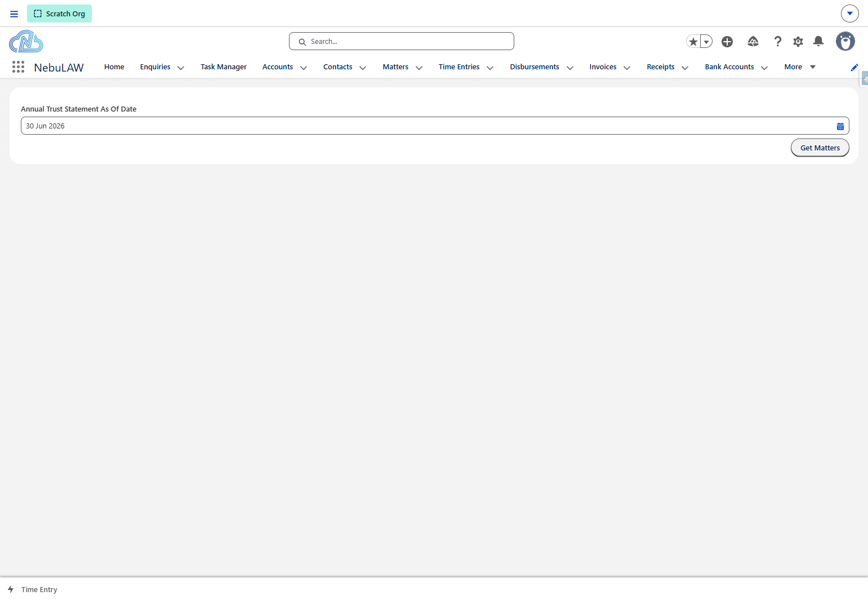Click the NebuLAW app name
The image size is (868, 600).
(59, 68)
